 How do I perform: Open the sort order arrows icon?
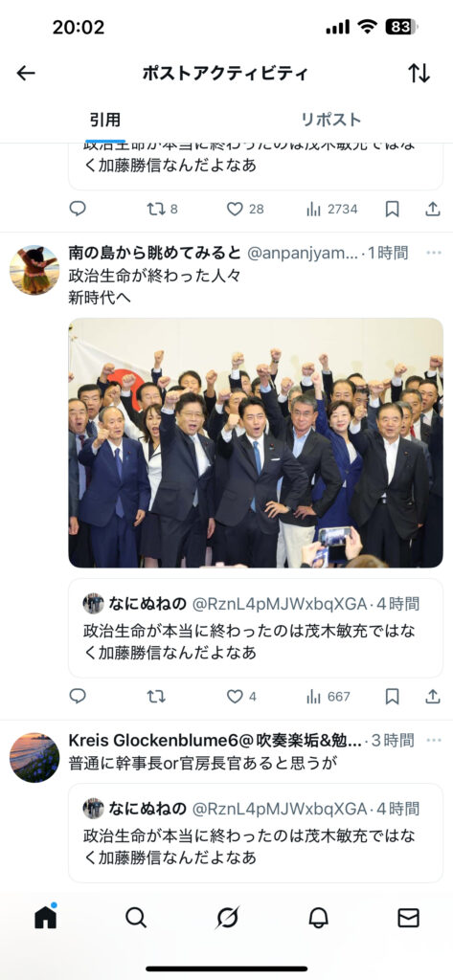(419, 73)
